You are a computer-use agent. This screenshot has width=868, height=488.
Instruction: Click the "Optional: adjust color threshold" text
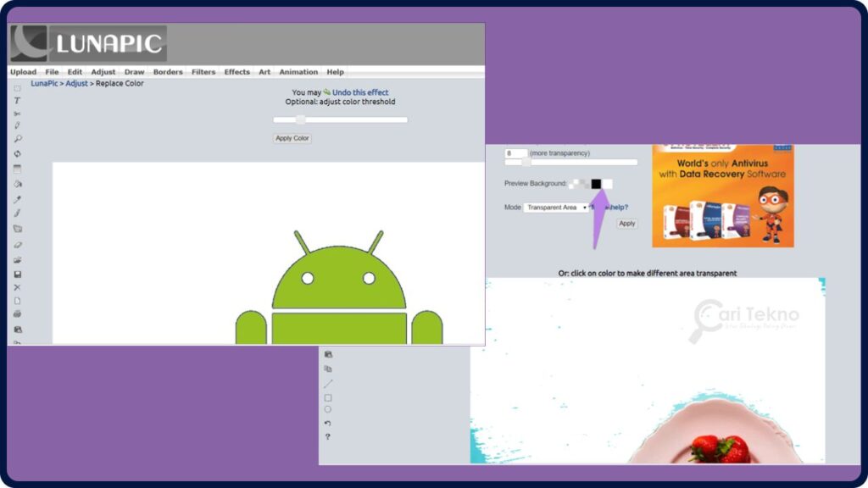[341, 102]
